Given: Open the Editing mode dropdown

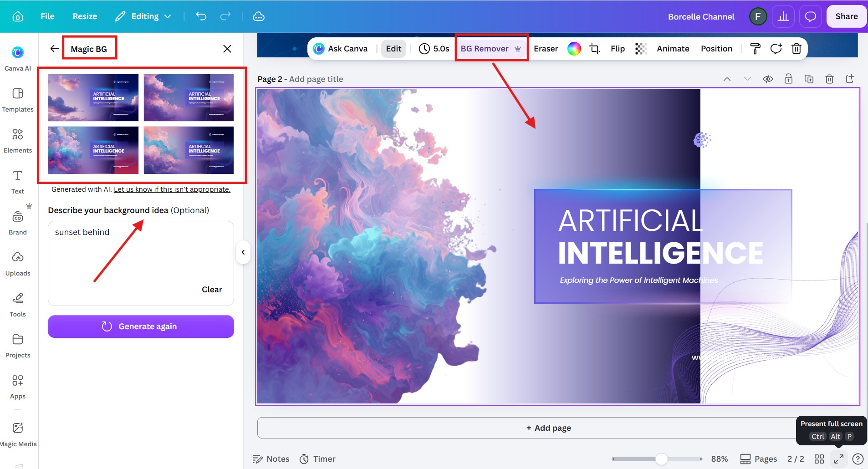Looking at the screenshot, I should tap(143, 16).
